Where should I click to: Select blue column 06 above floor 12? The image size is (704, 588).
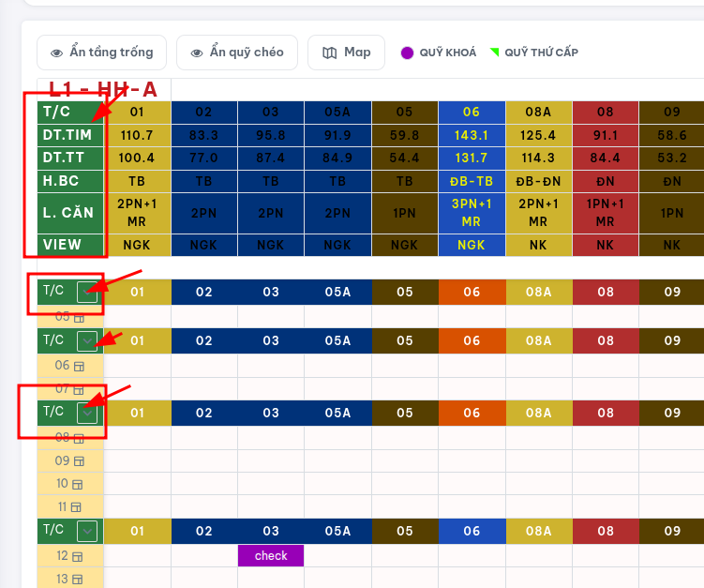coord(472,532)
